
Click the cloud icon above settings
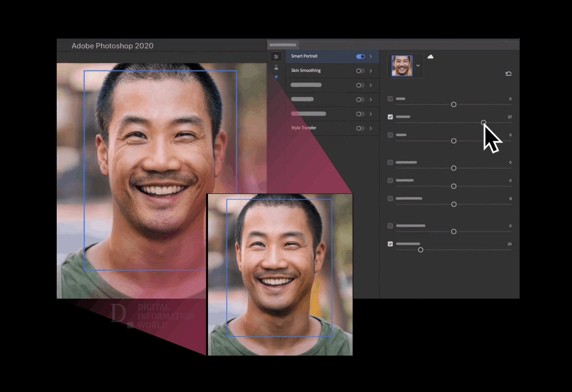click(430, 57)
